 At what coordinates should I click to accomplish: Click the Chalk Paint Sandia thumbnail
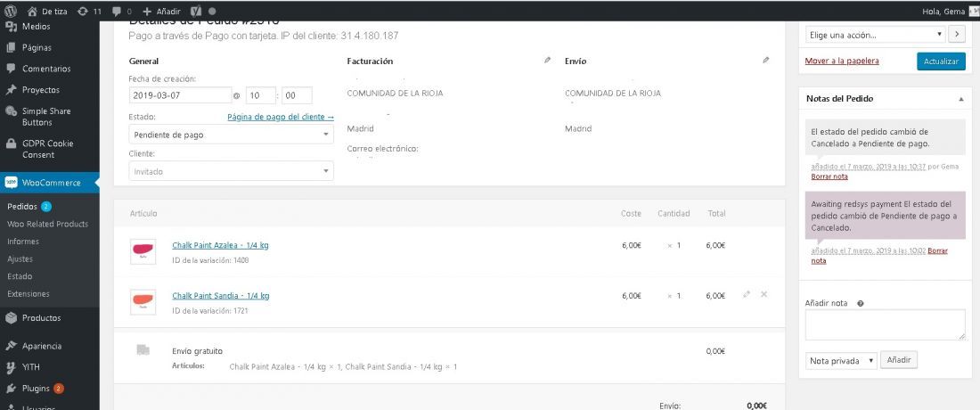(x=143, y=302)
